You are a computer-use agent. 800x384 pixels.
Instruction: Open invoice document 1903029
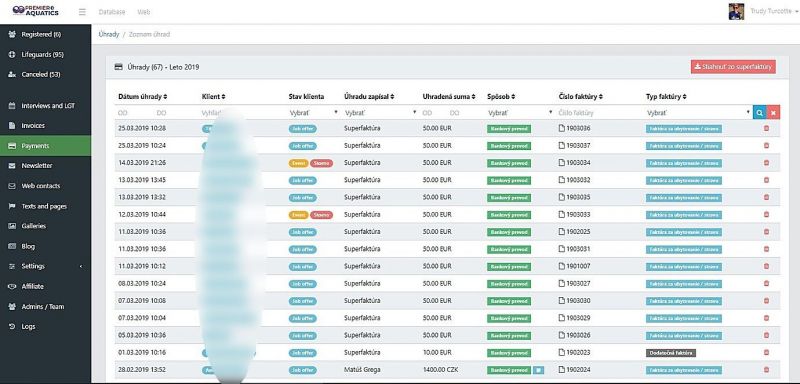point(574,318)
